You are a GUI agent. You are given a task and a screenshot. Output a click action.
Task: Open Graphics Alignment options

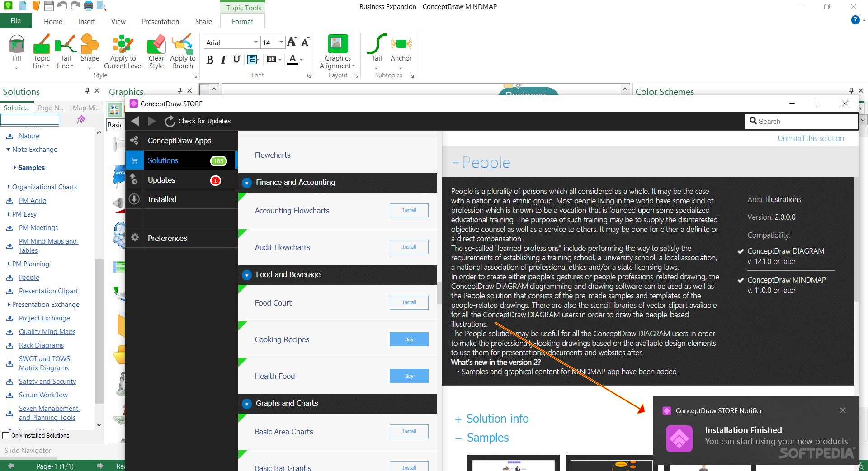(x=338, y=51)
